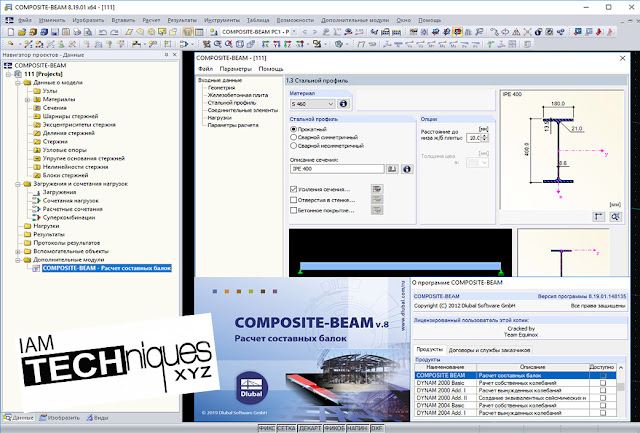640x433 pixels.
Task: Go to next load case arrow
Action: [x=315, y=32]
